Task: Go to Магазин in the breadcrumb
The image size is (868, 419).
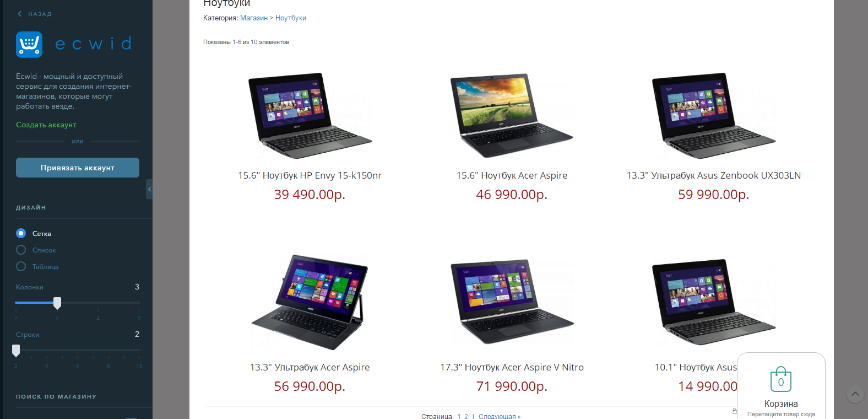Action: point(254,18)
